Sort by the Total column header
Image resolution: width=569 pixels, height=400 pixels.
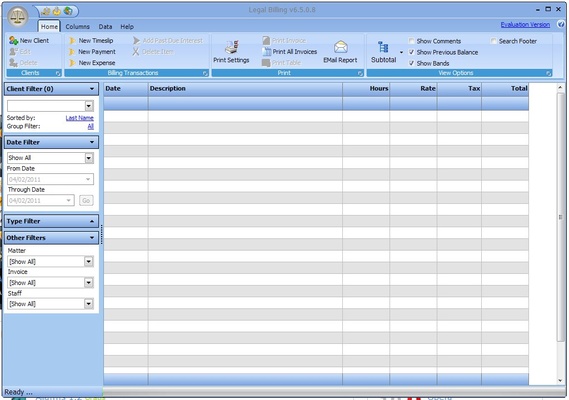coord(505,89)
